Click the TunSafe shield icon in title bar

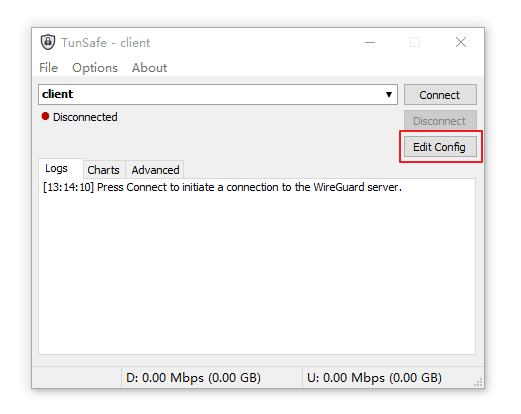click(x=48, y=42)
